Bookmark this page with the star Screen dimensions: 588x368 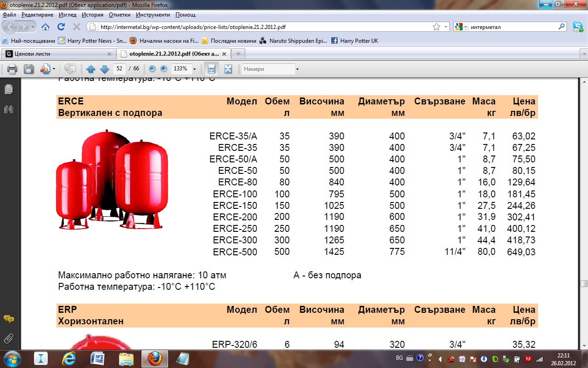(x=436, y=27)
